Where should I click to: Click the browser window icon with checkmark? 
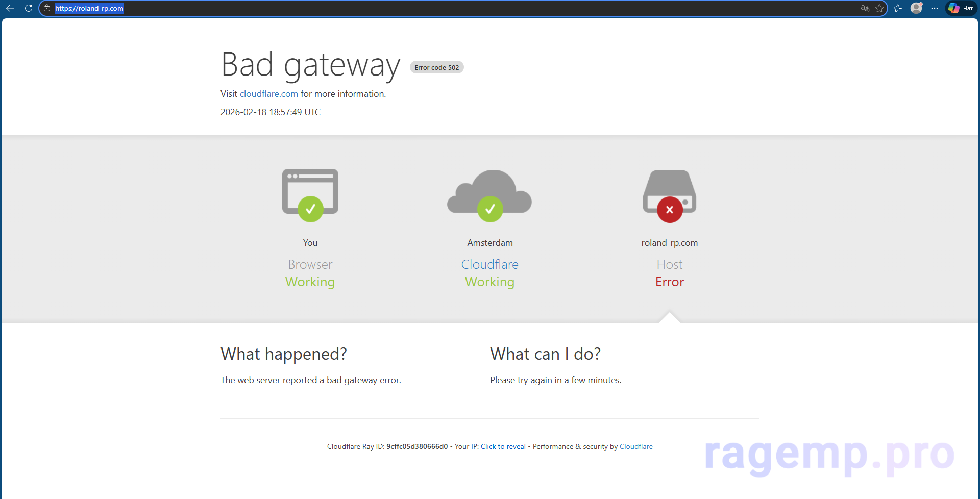310,195
